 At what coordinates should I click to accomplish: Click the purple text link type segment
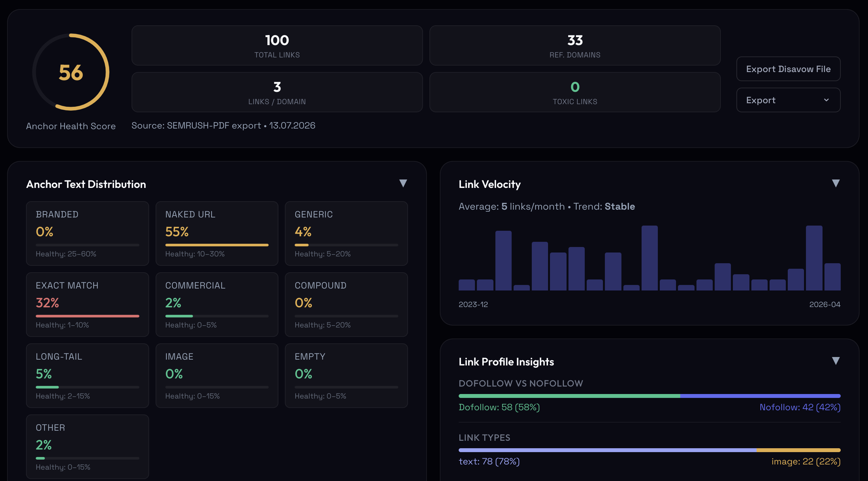tap(607, 450)
